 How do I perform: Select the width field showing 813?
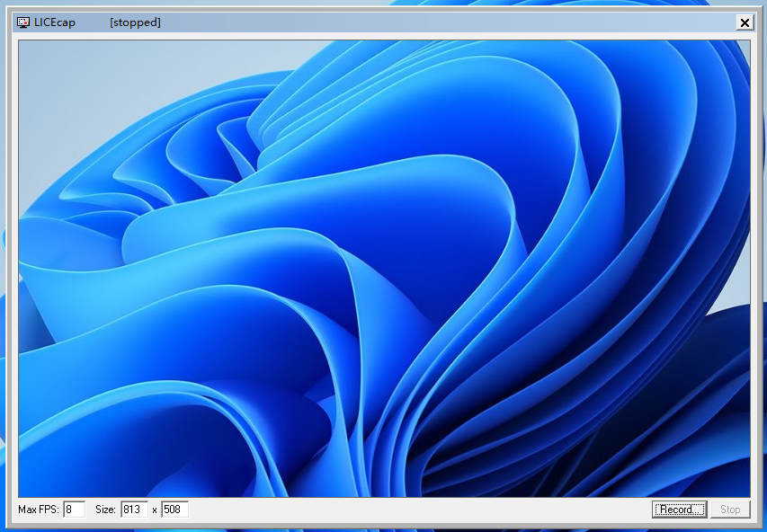[134, 510]
